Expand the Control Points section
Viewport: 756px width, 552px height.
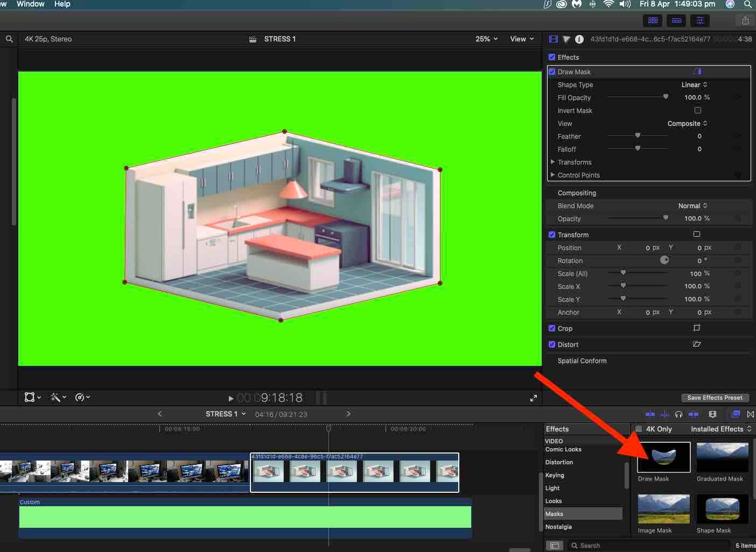pyautogui.click(x=552, y=175)
